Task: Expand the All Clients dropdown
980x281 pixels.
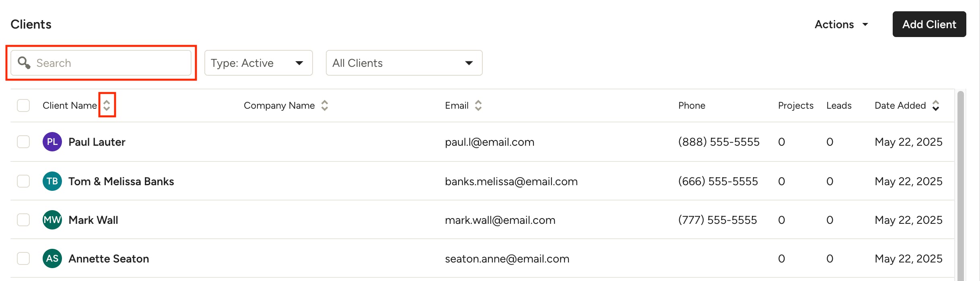Action: pyautogui.click(x=404, y=63)
